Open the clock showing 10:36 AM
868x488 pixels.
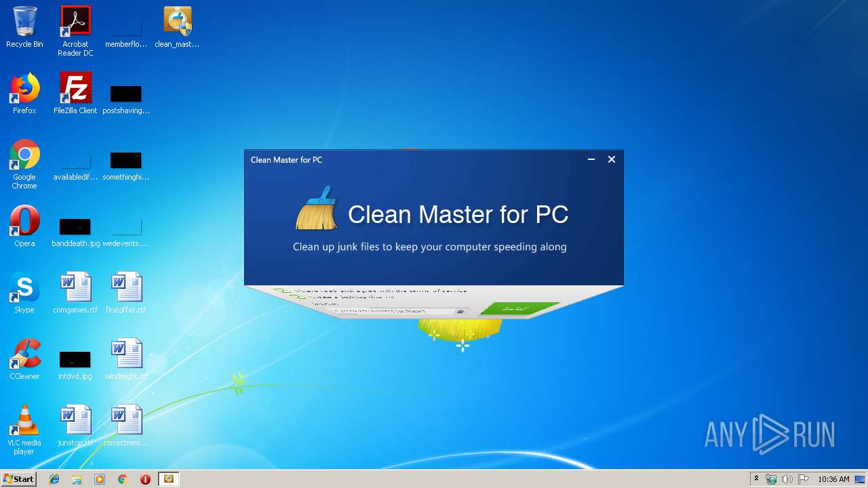pos(833,479)
